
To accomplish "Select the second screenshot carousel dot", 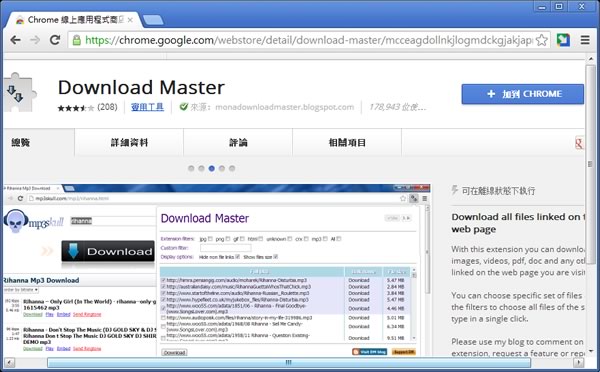I will pyautogui.click(x=201, y=168).
